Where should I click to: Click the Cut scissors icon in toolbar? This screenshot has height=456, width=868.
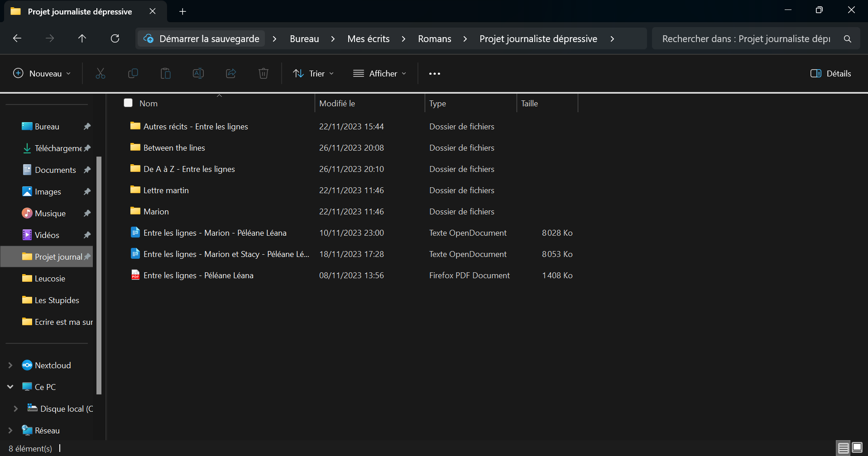click(101, 73)
